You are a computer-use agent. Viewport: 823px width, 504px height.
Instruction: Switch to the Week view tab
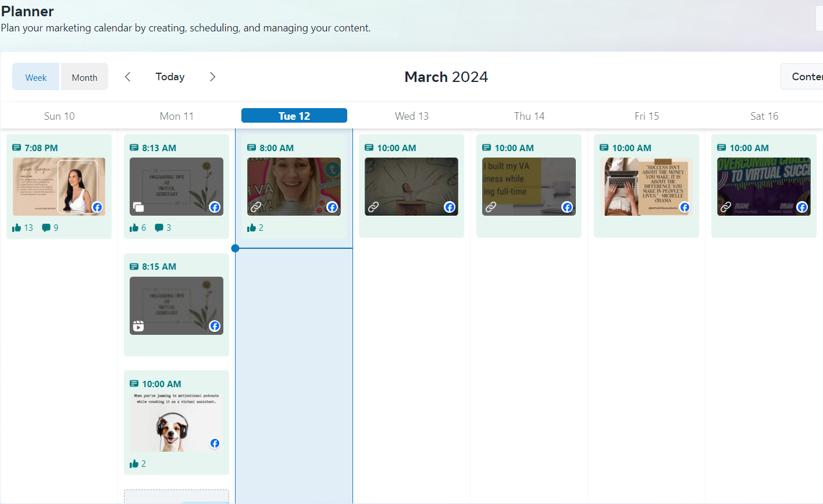click(x=36, y=77)
